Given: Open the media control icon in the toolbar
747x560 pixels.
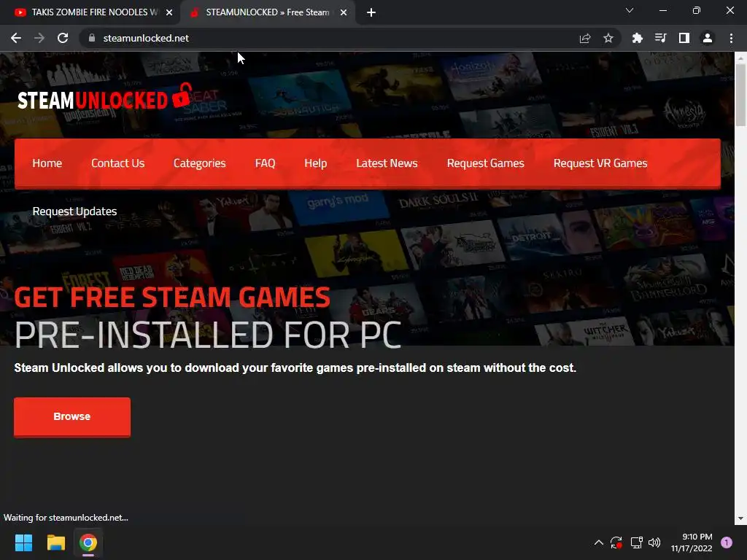Looking at the screenshot, I should coord(660,38).
